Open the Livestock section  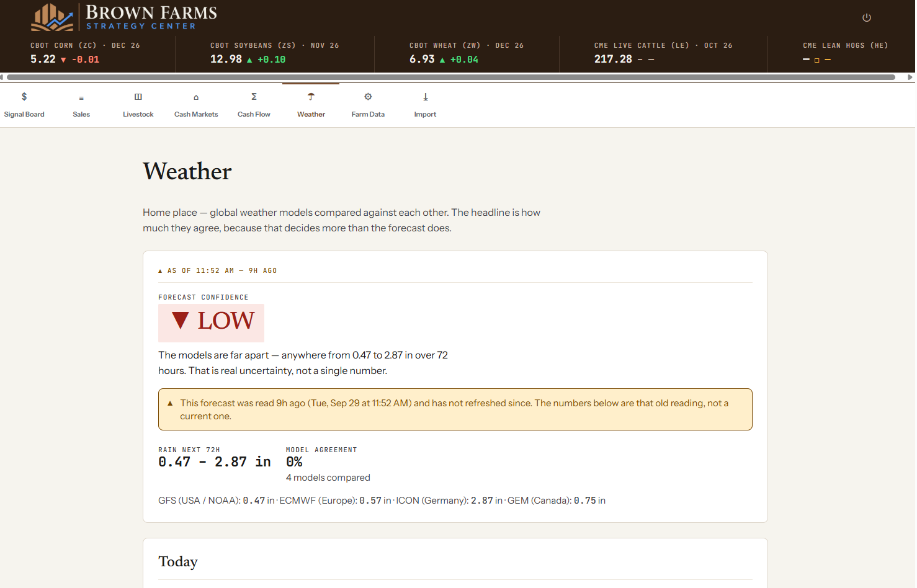[138, 105]
